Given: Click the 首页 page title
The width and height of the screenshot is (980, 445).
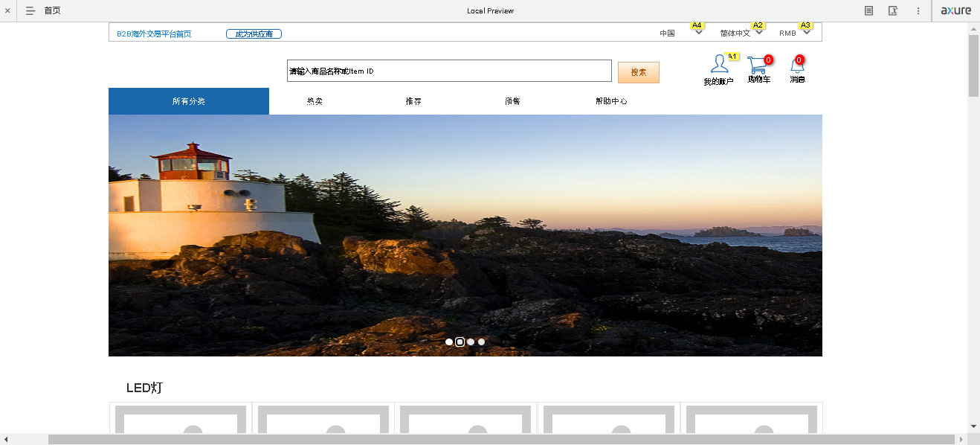Looking at the screenshot, I should click(x=52, y=10).
